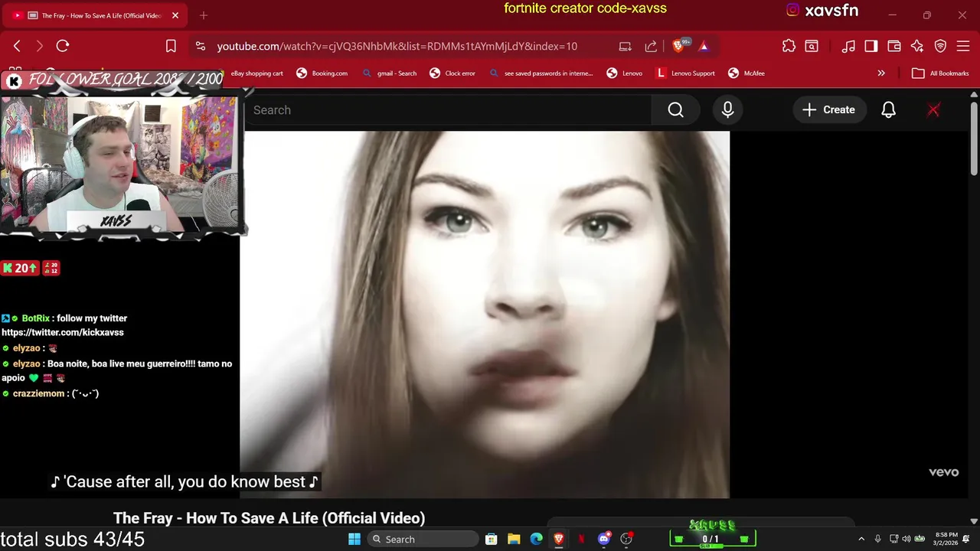Show hidden system tray icons chevron

861,540
